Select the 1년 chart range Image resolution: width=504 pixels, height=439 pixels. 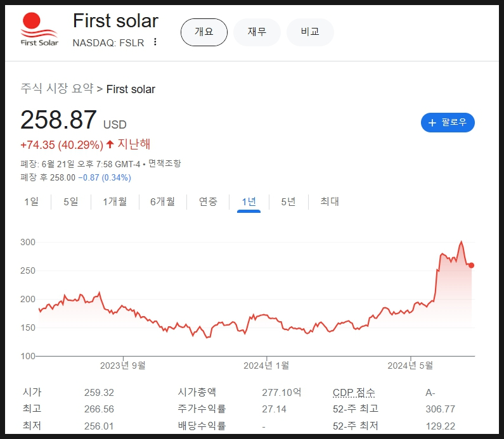(x=249, y=202)
